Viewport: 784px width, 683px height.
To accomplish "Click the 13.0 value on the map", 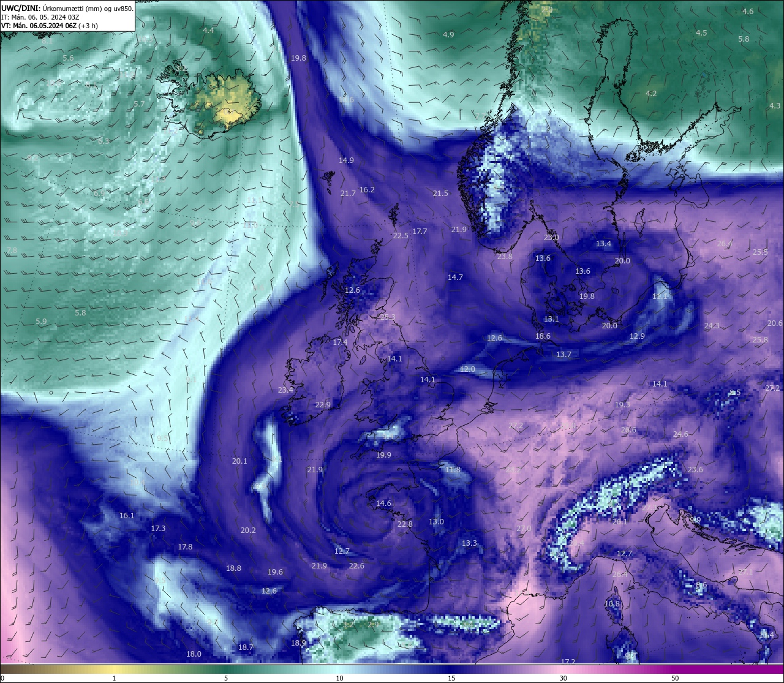I will click(x=436, y=521).
